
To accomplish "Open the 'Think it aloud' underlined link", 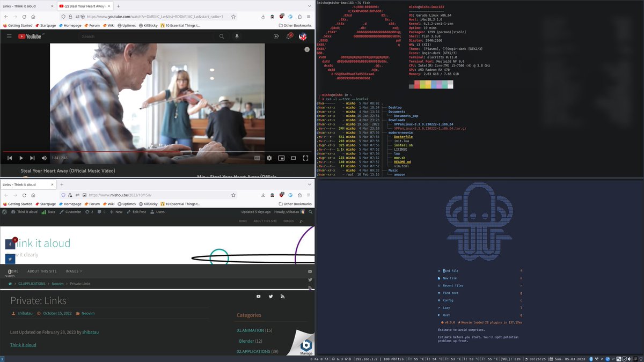I will (x=23, y=345).
